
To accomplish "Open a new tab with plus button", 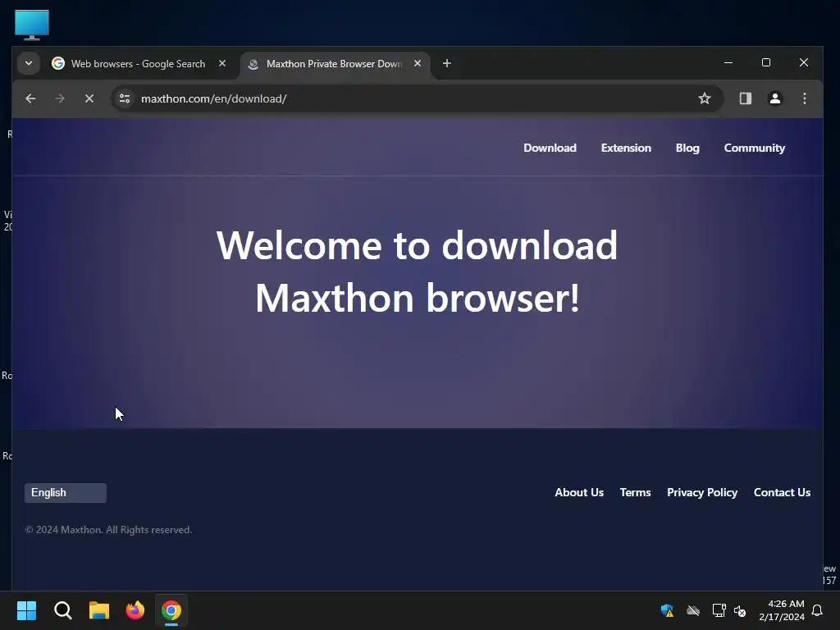I will click(x=447, y=64).
